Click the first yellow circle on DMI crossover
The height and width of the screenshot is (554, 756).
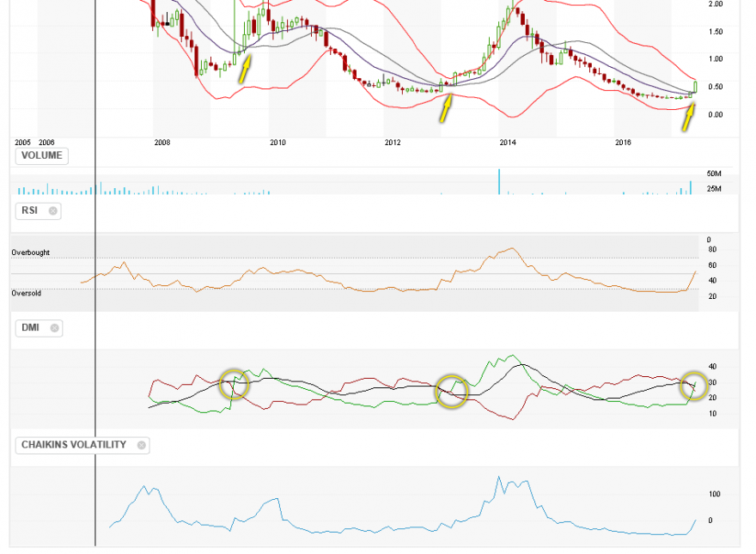pos(234,384)
